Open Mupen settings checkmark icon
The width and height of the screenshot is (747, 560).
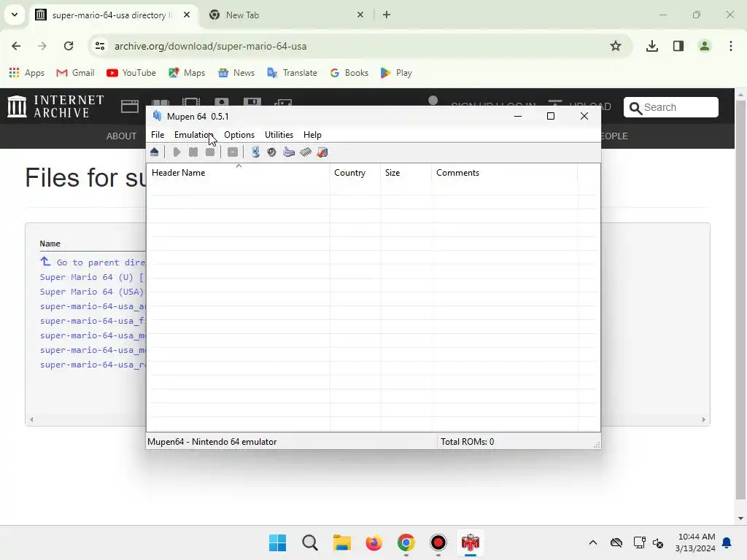point(322,152)
